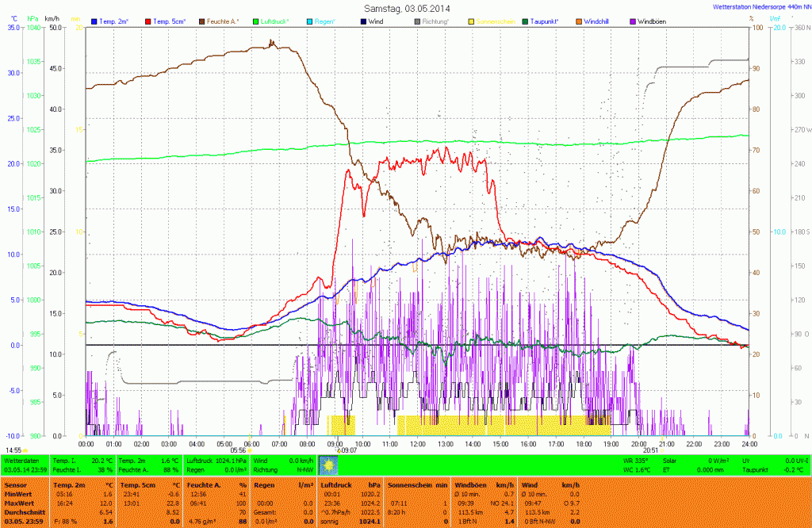This screenshot has width=812, height=528.
Task: Select the brown Feuchte A. legend marker
Action: click(x=201, y=21)
